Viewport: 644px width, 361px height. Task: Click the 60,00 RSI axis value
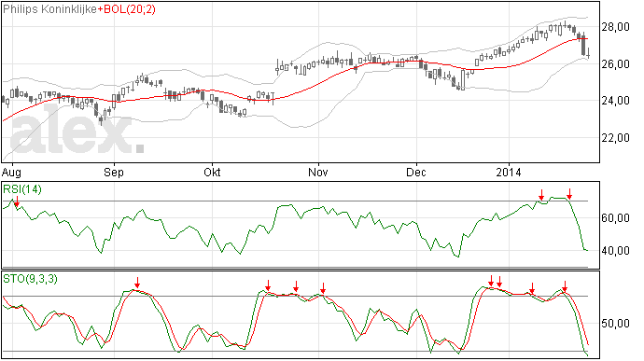615,218
